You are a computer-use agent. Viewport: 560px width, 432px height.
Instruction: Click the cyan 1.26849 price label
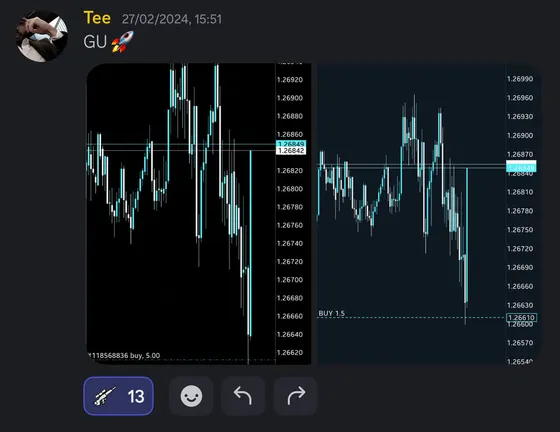click(291, 144)
